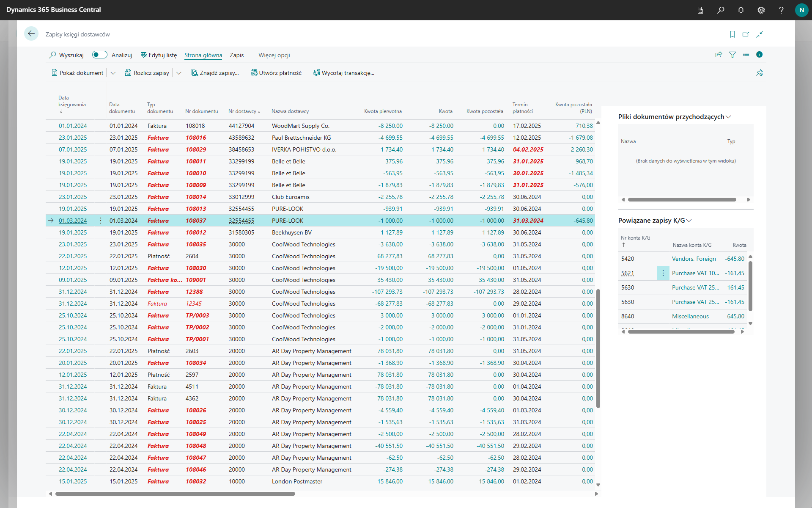Open user account avatar N
The image size is (812, 508).
click(x=801, y=10)
